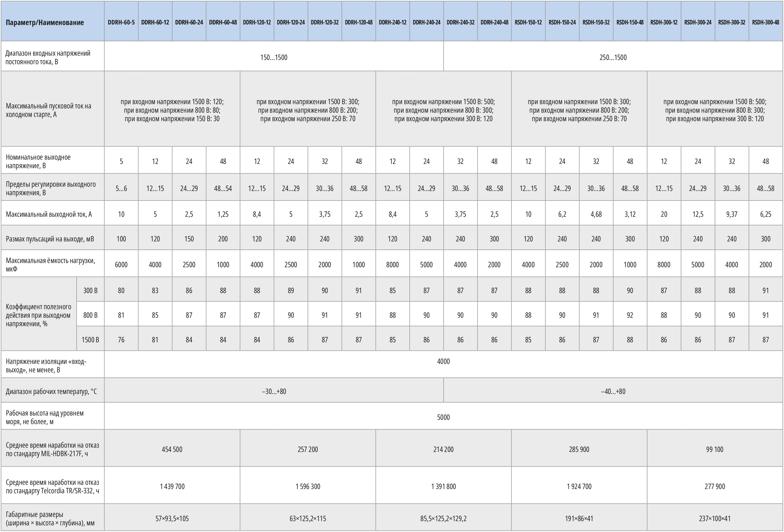Image resolution: width=784 pixels, height=532 pixels.
Task: Click the 'Параметр/Наименование' header cell
Action: (53, 21)
